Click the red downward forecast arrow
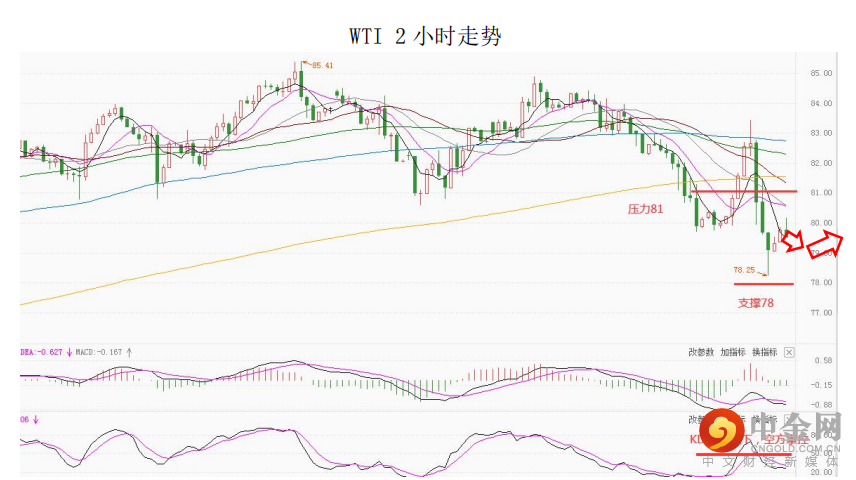Screen dimensions: 856x480 [x=792, y=241]
